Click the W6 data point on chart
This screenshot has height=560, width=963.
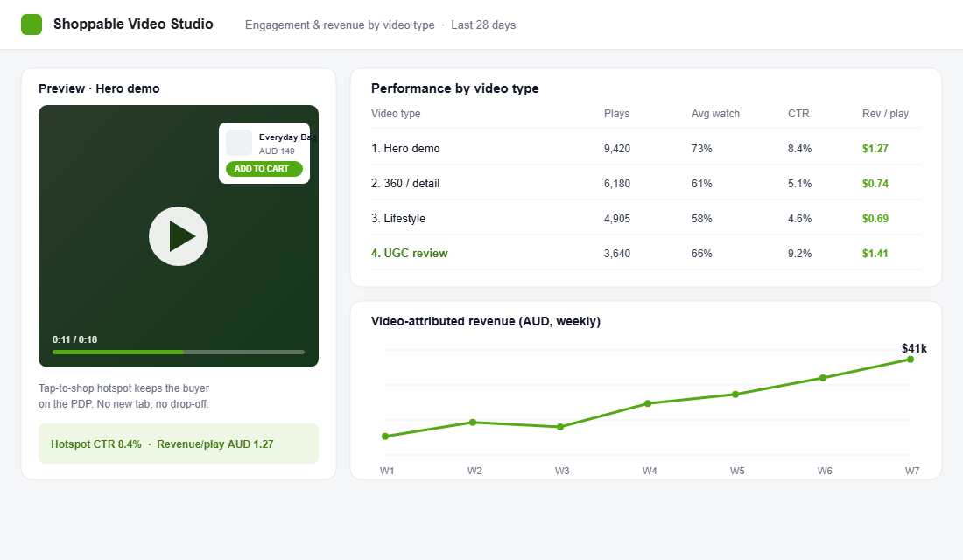[823, 378]
